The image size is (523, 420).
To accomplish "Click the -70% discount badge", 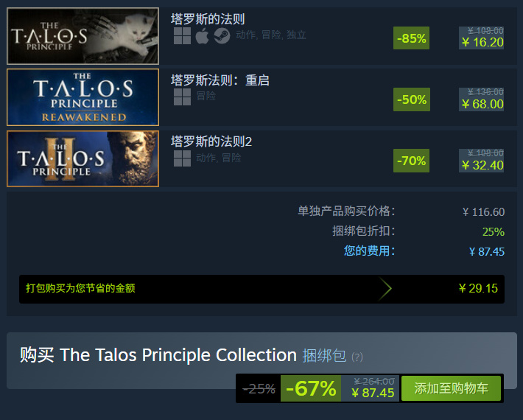I will (x=411, y=161).
